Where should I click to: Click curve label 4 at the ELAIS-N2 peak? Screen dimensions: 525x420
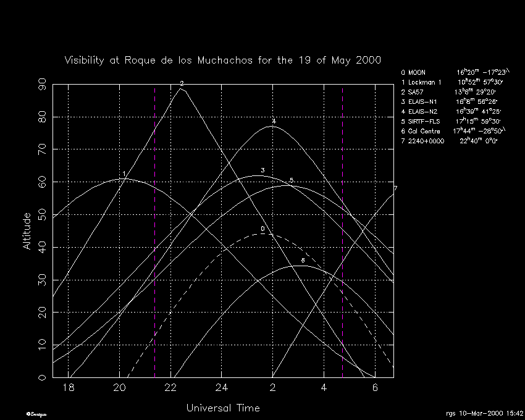tap(274, 122)
